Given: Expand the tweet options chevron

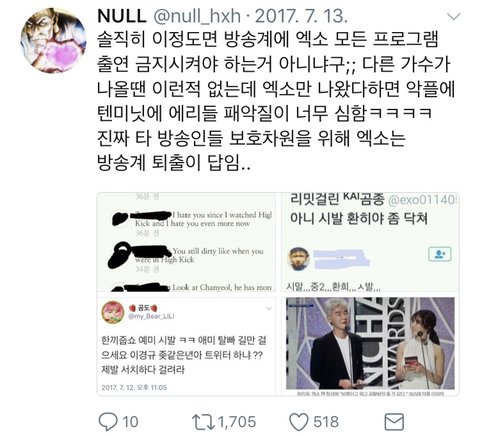Looking at the screenshot, I should pyautogui.click(x=454, y=16).
